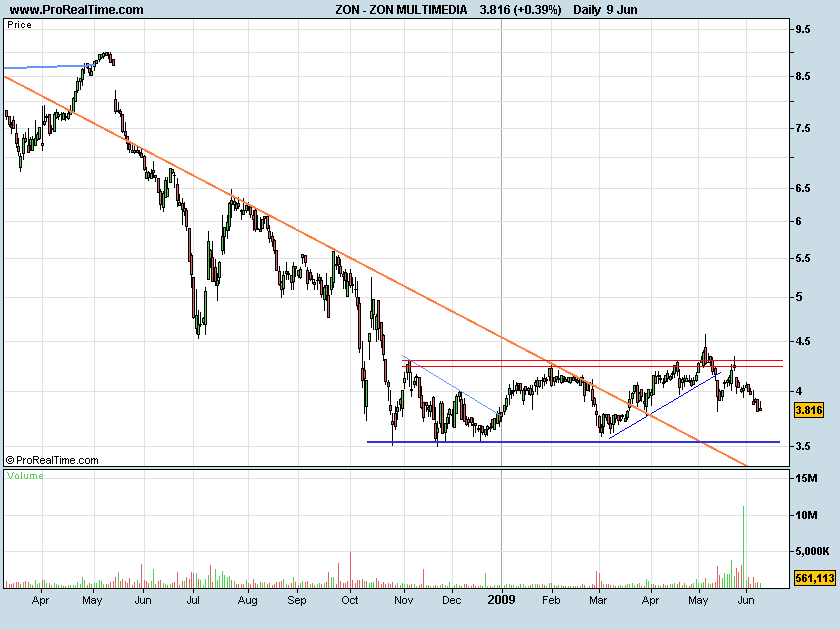Click the tallest green volume spike near June
The height and width of the screenshot is (630, 840).
coord(744,546)
